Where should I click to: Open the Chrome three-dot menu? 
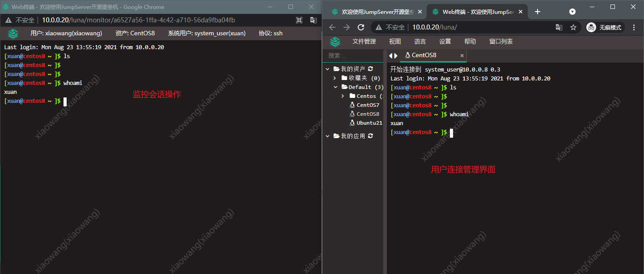(634, 27)
